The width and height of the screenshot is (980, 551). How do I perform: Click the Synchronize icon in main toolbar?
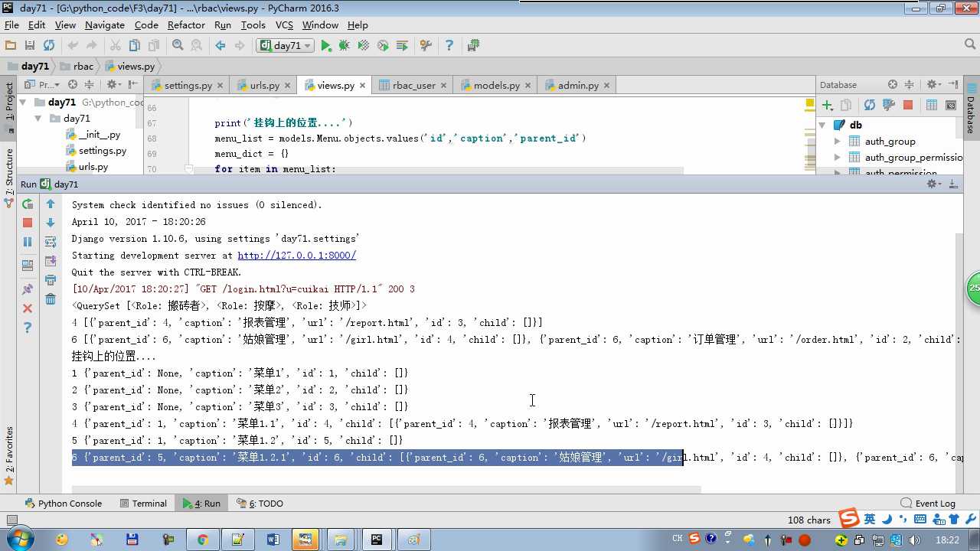click(x=49, y=46)
